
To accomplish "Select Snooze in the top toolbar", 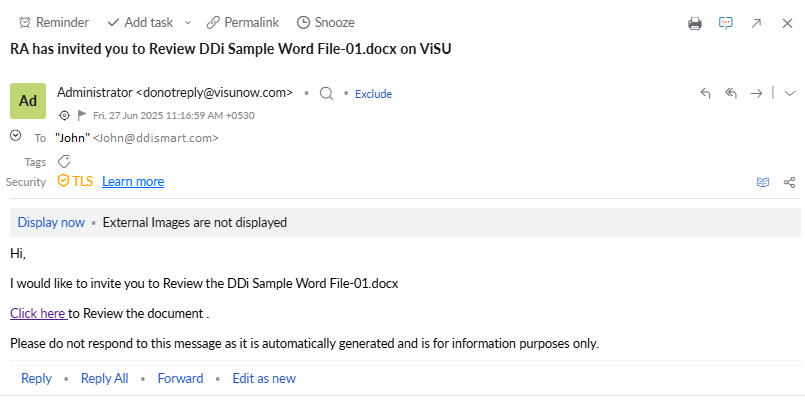I will pyautogui.click(x=325, y=22).
